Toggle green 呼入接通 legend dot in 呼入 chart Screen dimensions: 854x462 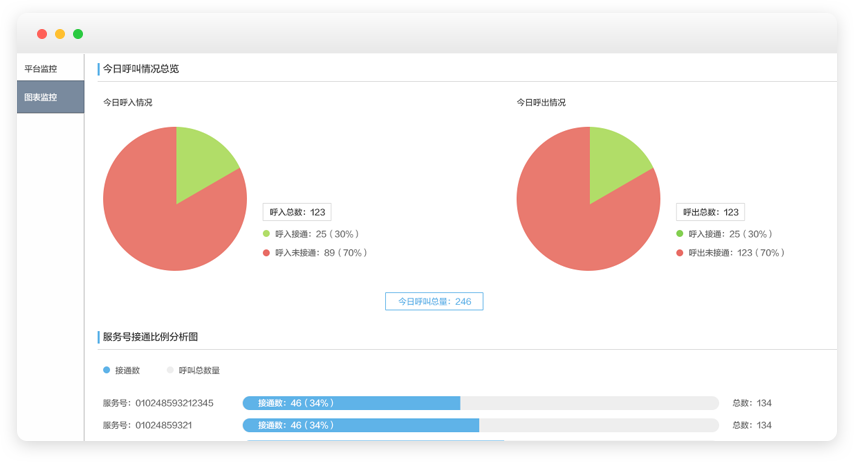click(267, 234)
